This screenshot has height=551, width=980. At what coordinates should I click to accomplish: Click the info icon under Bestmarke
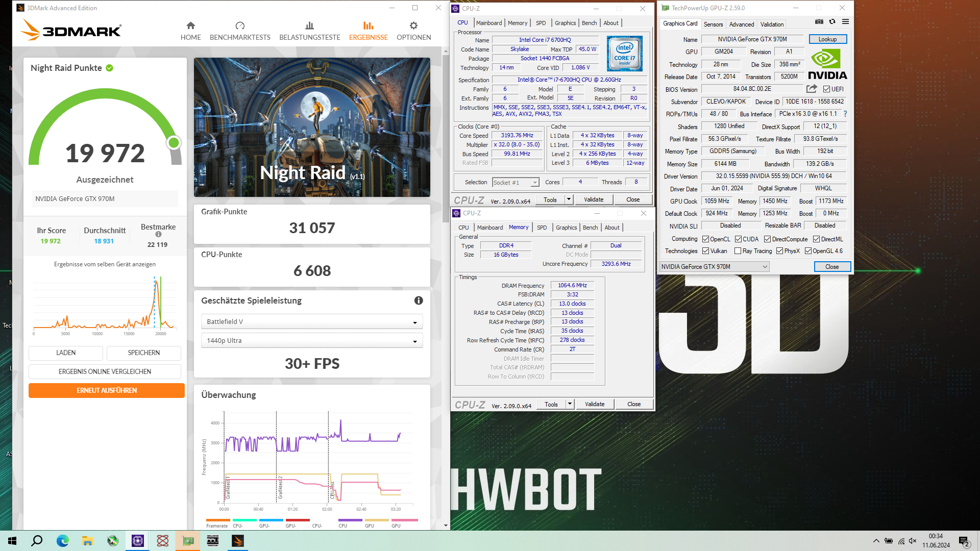(158, 235)
